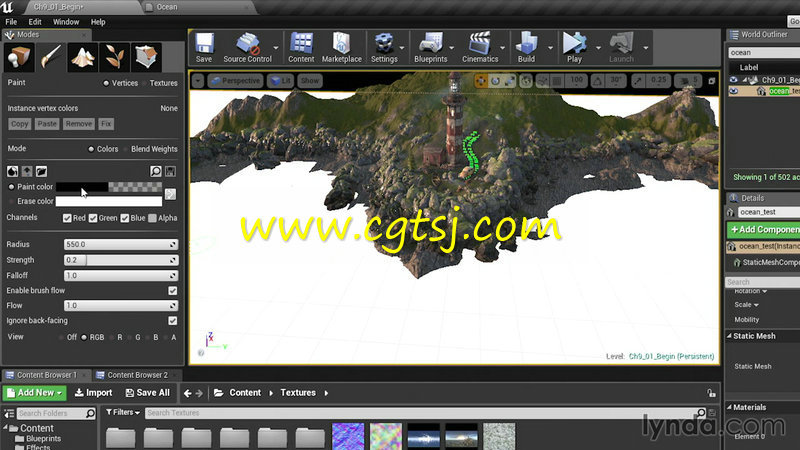Open the Window menu

point(66,22)
